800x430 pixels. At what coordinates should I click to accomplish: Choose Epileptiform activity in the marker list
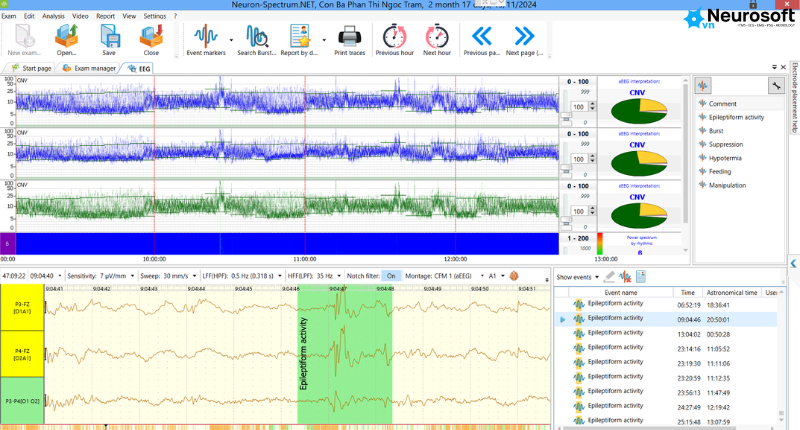point(736,117)
